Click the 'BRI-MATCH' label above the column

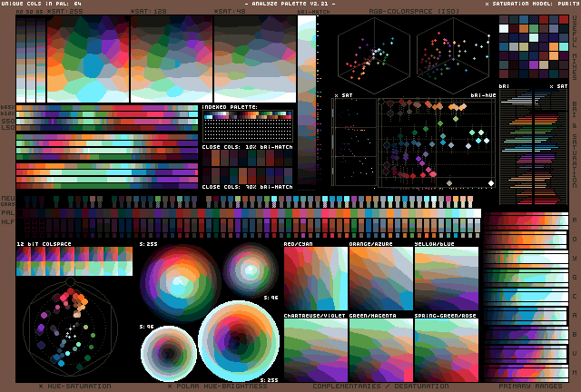pos(313,12)
